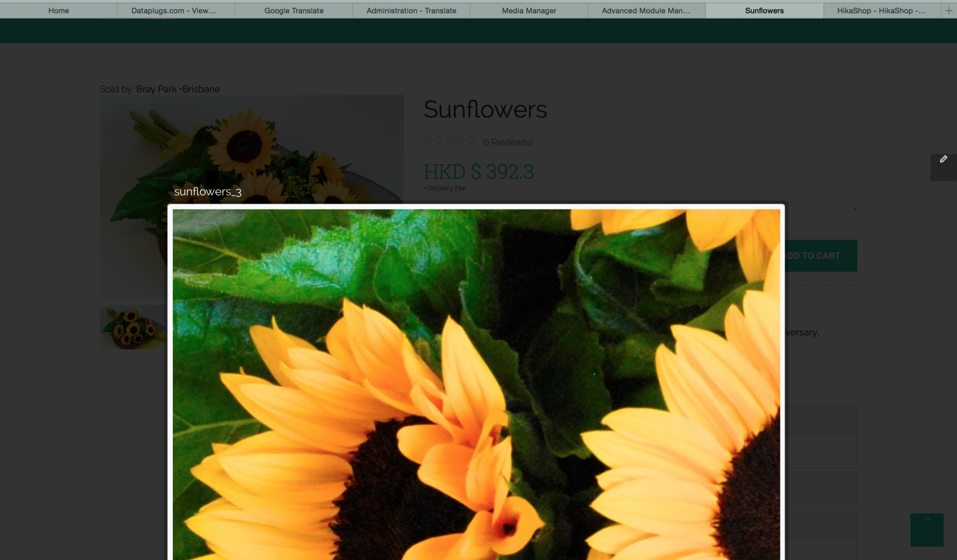Click the pencil edit icon
This screenshot has height=560, width=957.
[943, 159]
